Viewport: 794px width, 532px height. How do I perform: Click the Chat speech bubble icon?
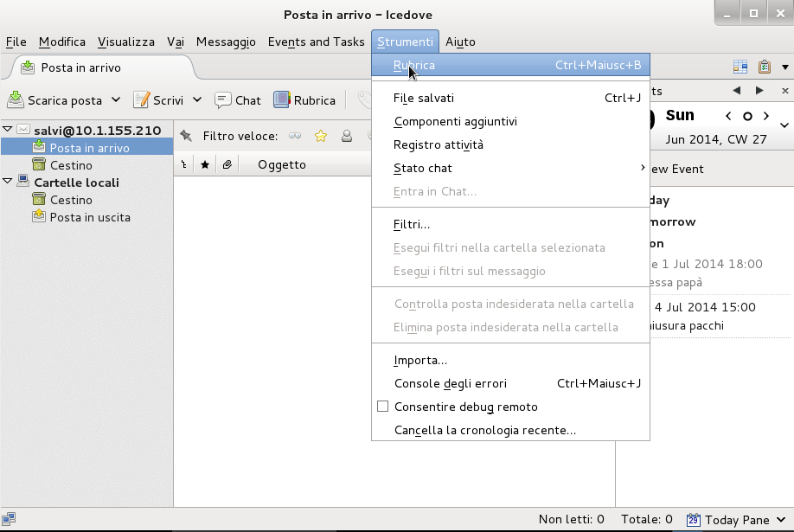222,100
